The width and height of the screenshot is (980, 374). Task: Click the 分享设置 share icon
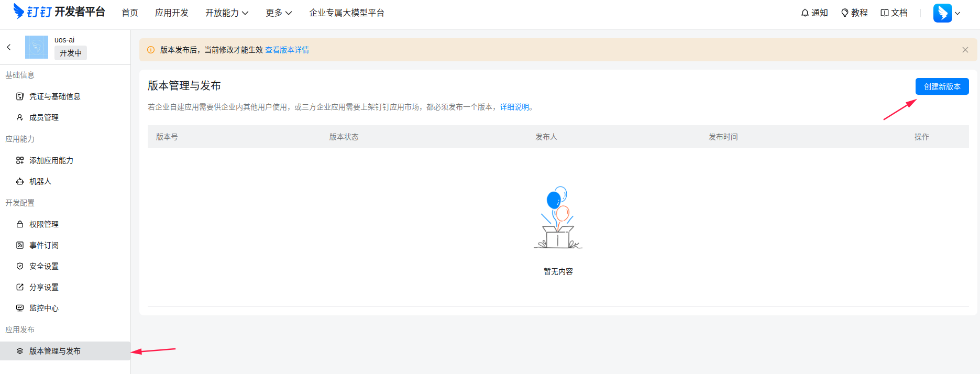coord(20,287)
